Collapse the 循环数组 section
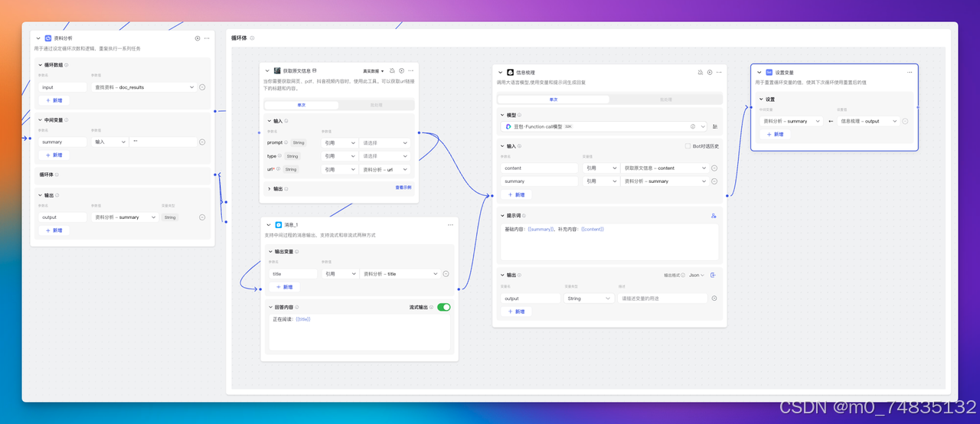Screen dimensions: 980x424 [41, 65]
